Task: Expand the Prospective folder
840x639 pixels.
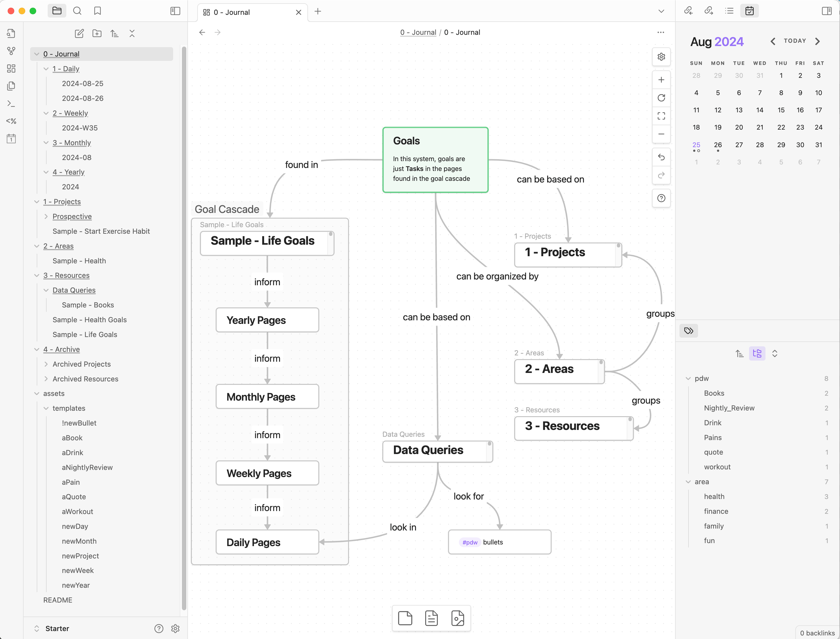Action: tap(46, 216)
